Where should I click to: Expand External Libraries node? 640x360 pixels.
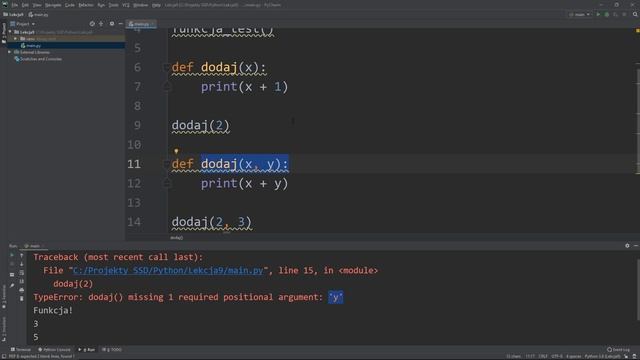coord(9,52)
